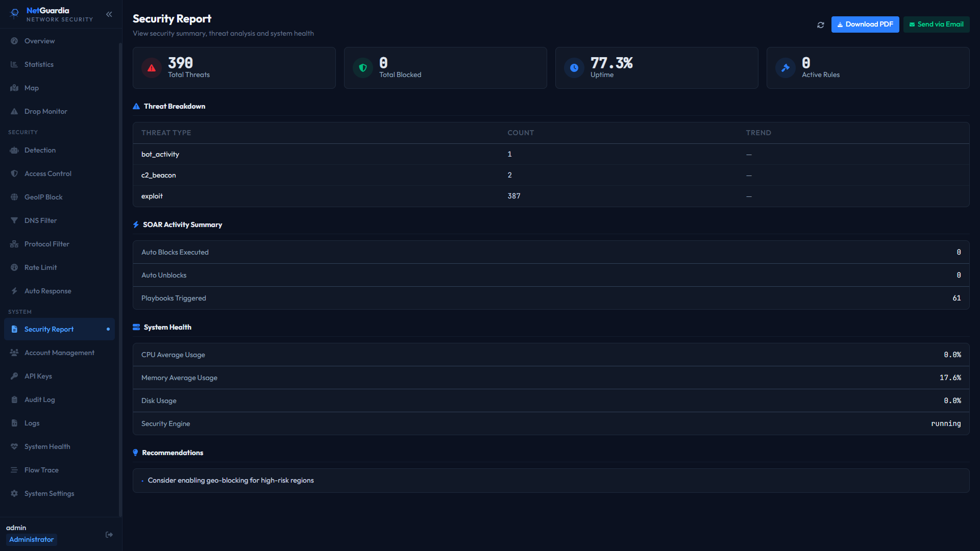The height and width of the screenshot is (551, 980).
Task: Navigate to Statistics menu item
Action: [59, 64]
